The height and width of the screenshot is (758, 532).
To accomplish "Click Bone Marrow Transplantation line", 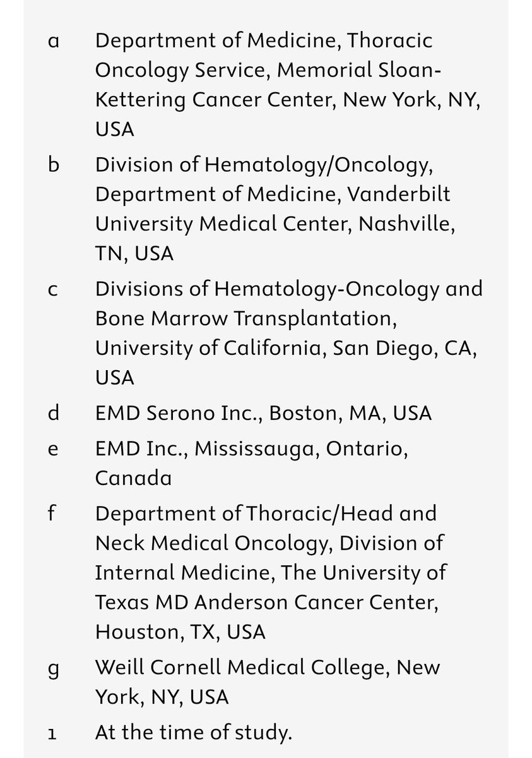I will (x=246, y=319).
